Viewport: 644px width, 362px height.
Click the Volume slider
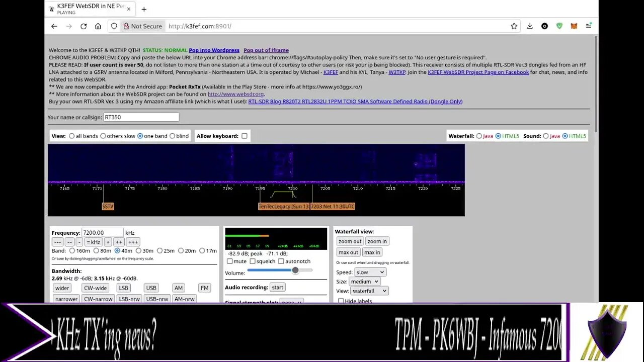[x=280, y=270]
